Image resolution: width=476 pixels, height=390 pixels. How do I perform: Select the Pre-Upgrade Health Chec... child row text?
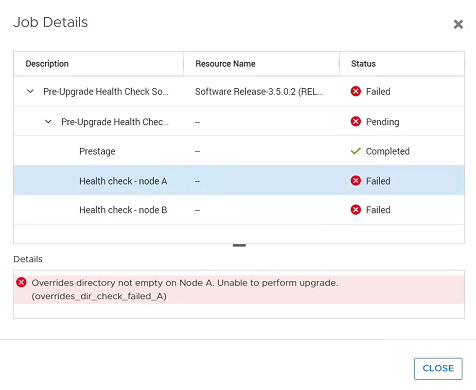[115, 122]
